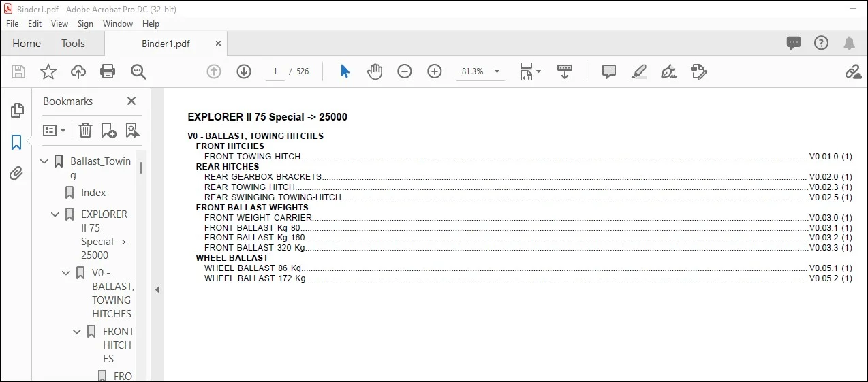Collapse the navigation pane arrow
The width and height of the screenshot is (868, 382).
point(157,290)
